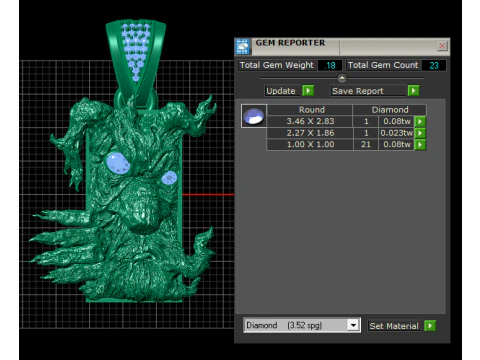Screen dimensions: 480x360
Task: Click the Total Gem Weight label
Action: (277, 65)
